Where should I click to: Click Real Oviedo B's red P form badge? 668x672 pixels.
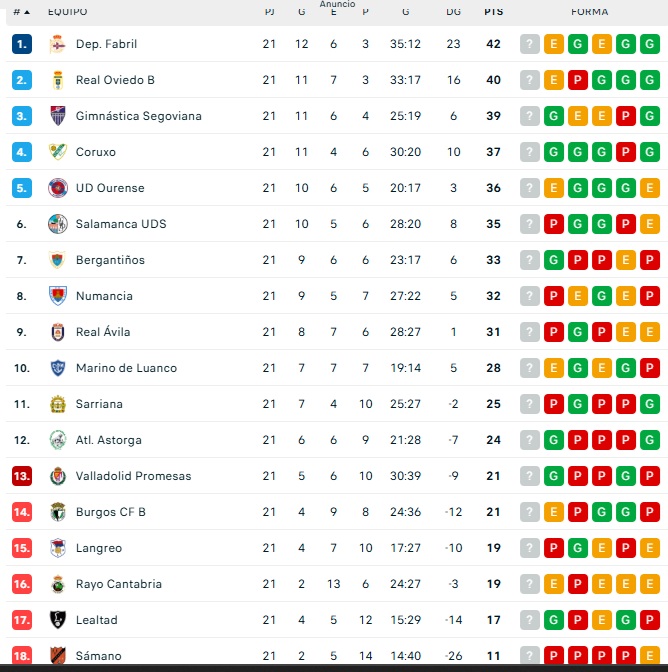(578, 80)
